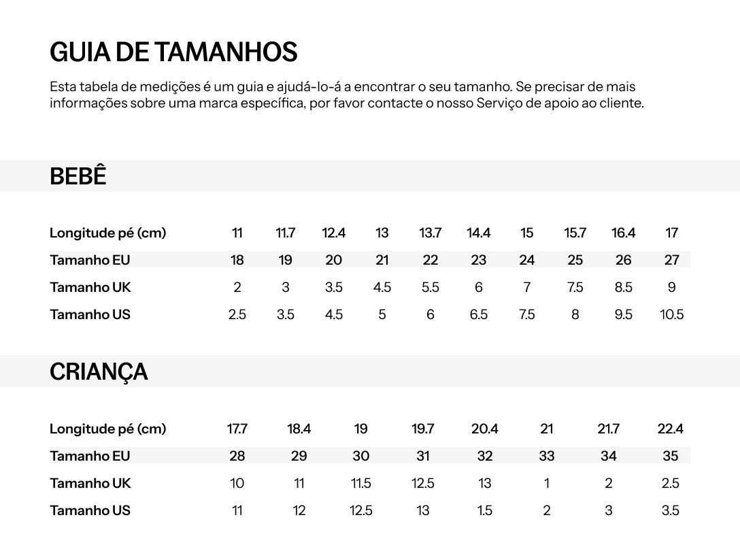This screenshot has height=560, width=740.
Task: Click the GUIA DE TAMANHOS heading
Action: (x=173, y=52)
